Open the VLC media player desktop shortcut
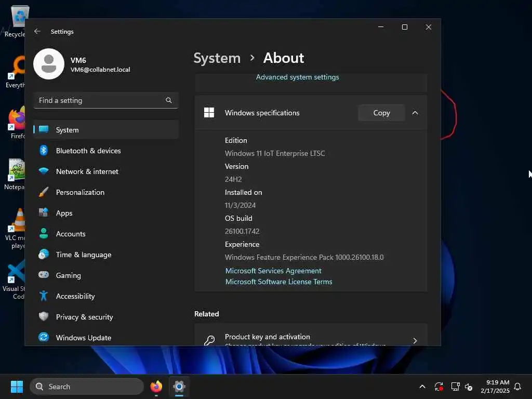Image resolution: width=532 pixels, height=399 pixels. click(15, 229)
